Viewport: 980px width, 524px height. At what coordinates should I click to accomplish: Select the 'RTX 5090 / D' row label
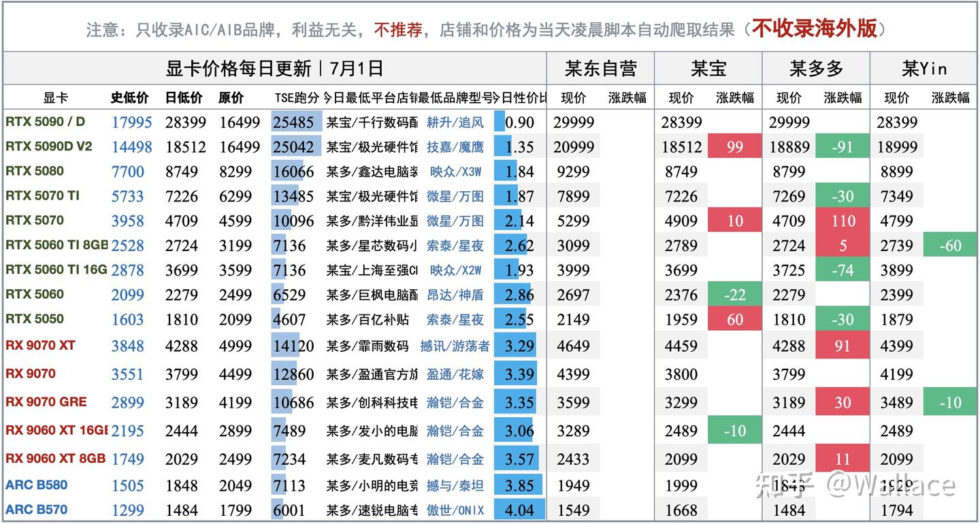click(x=45, y=122)
